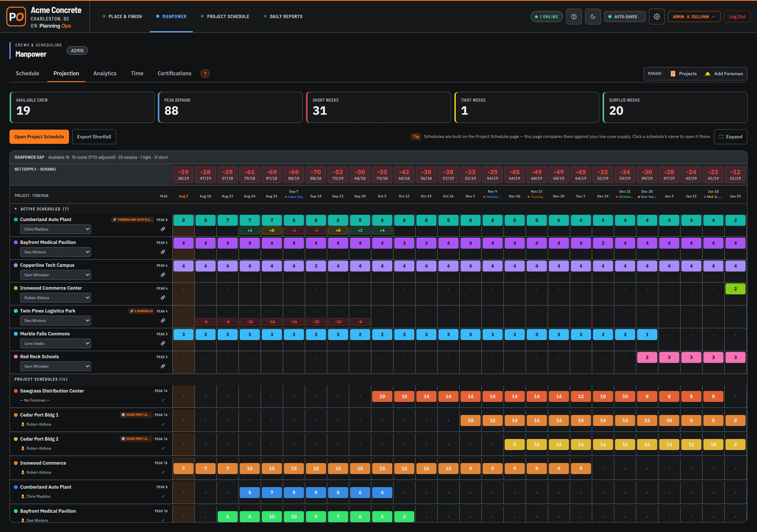The image size is (757, 532).
Task: Open arrow icon for Cumberland Auto Plant schedule
Action: point(163,496)
